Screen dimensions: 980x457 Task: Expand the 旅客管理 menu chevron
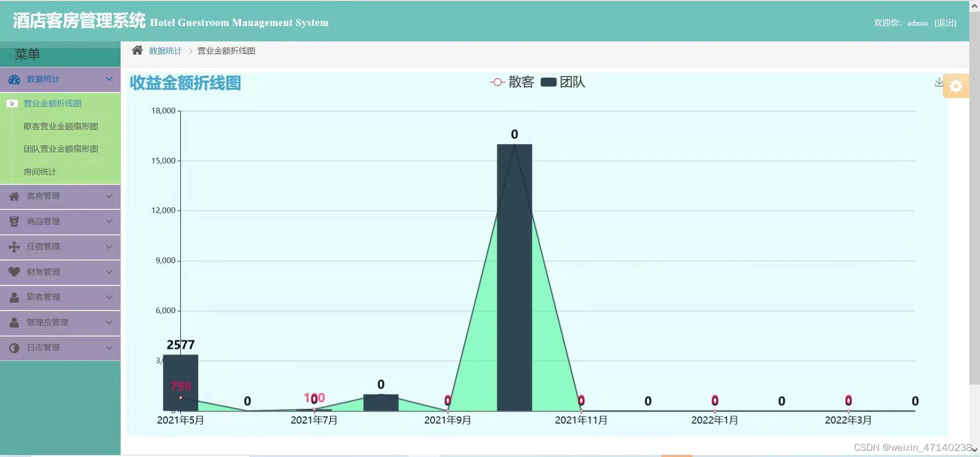coord(109,297)
